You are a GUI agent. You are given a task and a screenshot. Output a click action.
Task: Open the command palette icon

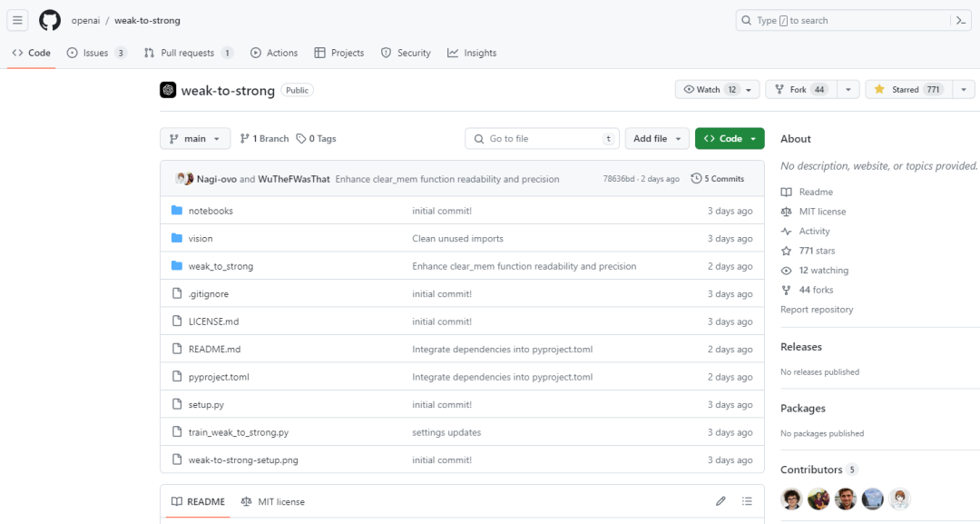coord(961,20)
